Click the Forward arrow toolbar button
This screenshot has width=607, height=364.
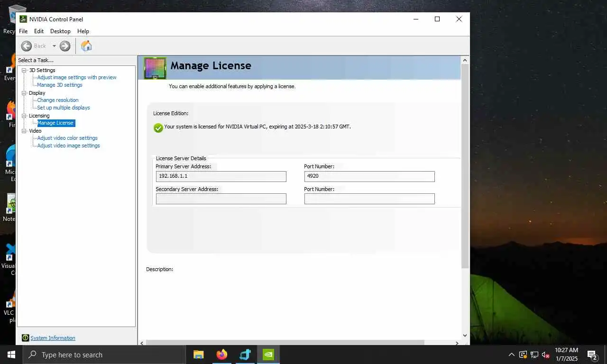(65, 46)
